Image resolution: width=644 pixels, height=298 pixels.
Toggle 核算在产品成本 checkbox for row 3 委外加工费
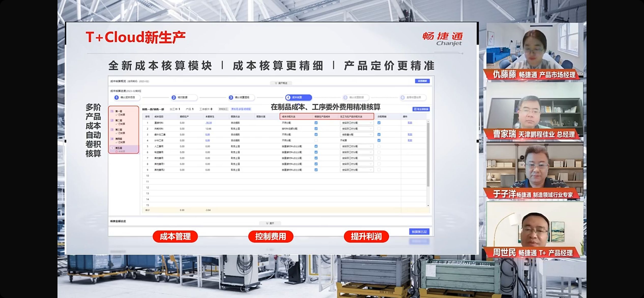(x=316, y=134)
